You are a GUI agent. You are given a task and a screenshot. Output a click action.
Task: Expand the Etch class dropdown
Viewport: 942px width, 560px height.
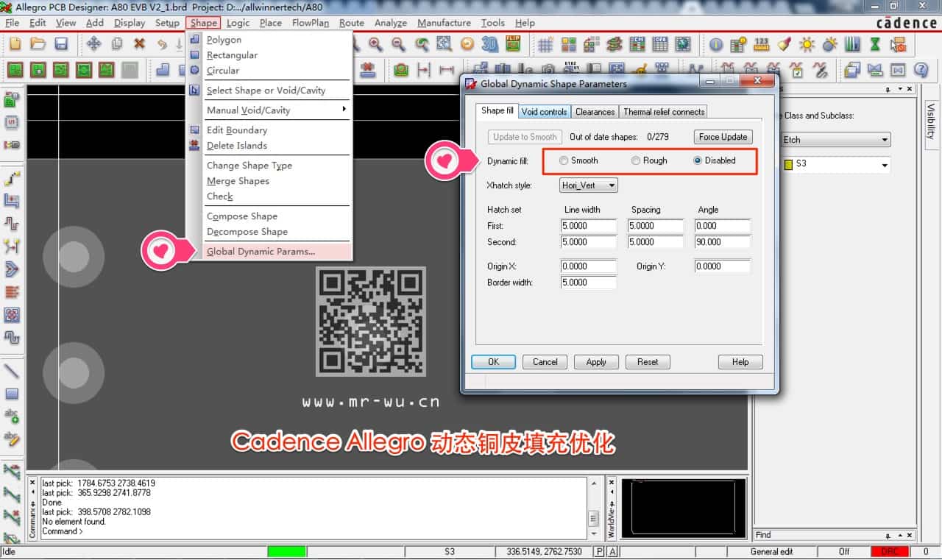835,140
